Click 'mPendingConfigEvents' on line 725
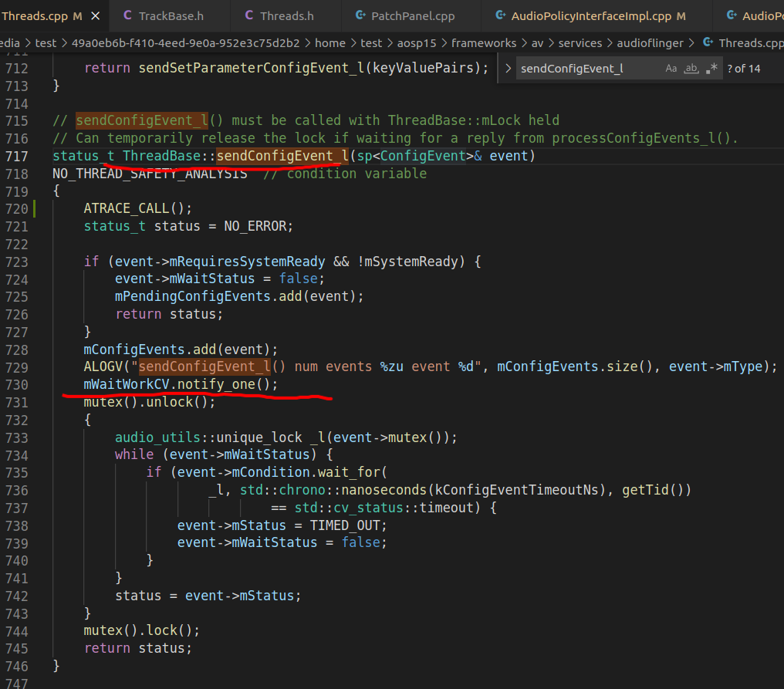Viewport: 784px width, 689px height. coord(192,296)
